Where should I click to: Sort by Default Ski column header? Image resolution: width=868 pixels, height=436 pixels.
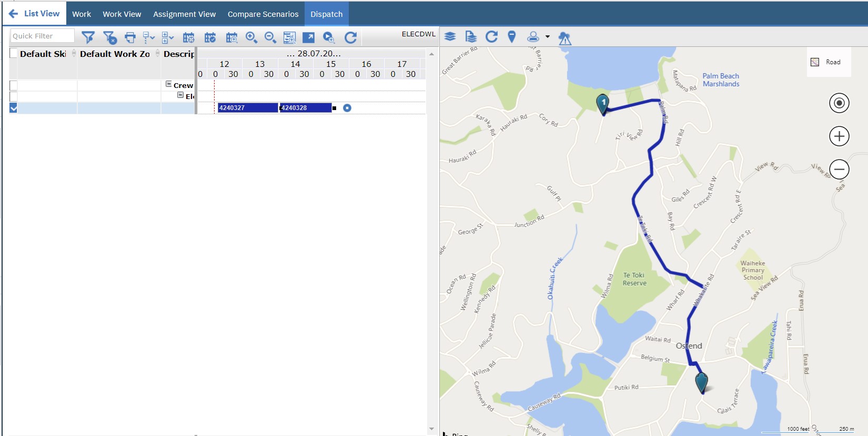(43, 54)
